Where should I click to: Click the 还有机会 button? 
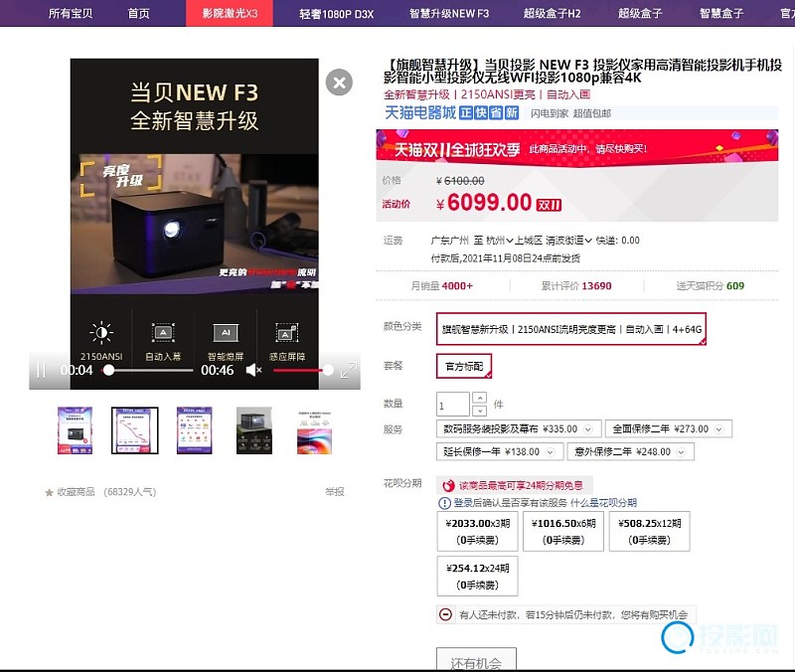pyautogui.click(x=477, y=659)
